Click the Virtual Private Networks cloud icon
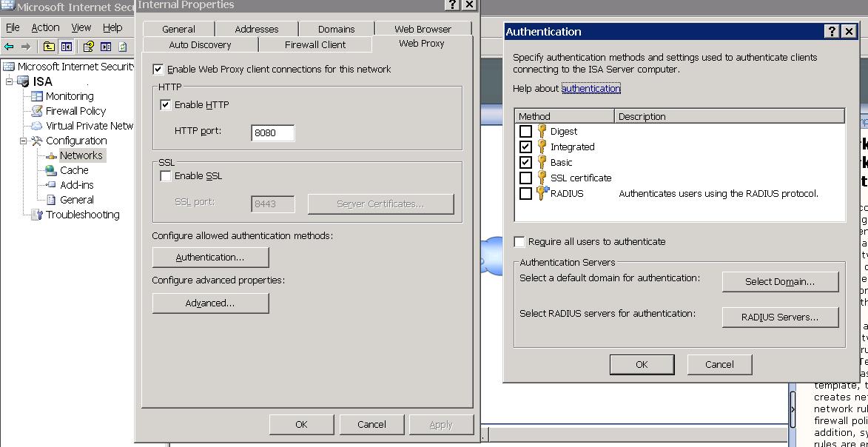The height and width of the screenshot is (447, 868). point(36,126)
